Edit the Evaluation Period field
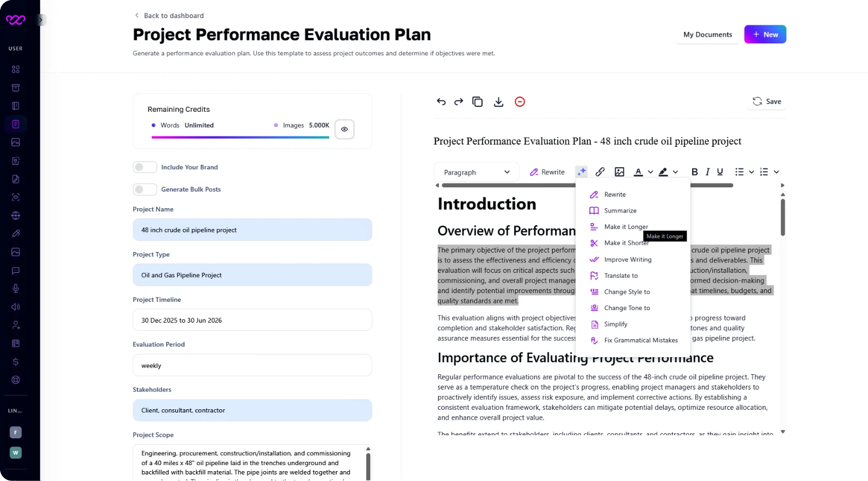Viewport: 868px width, 481px height. coord(252,365)
